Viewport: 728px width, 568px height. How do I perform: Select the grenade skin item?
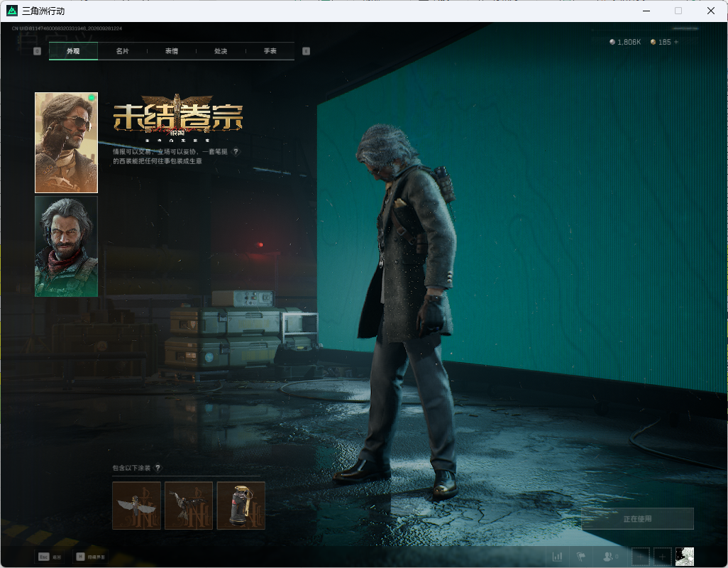pos(241,506)
